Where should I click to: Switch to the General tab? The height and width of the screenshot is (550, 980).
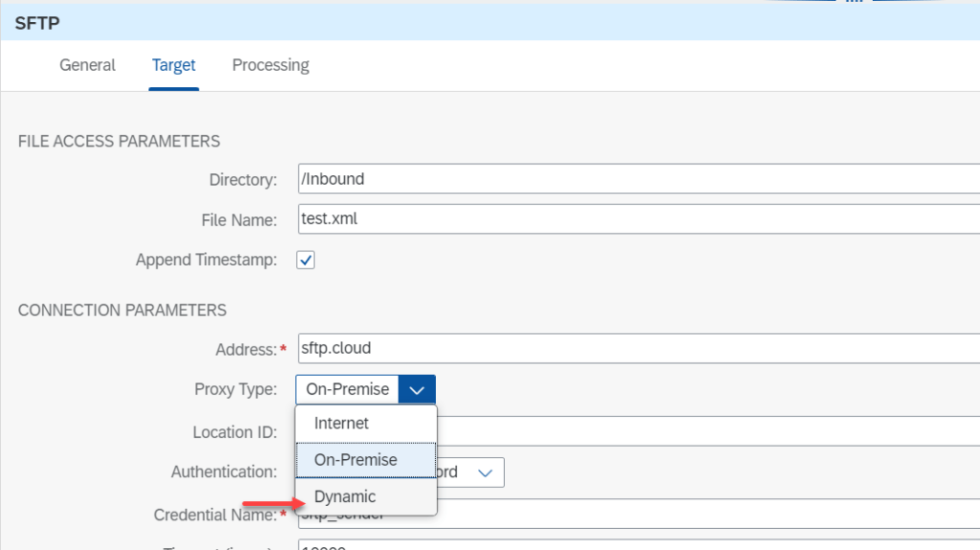point(87,65)
